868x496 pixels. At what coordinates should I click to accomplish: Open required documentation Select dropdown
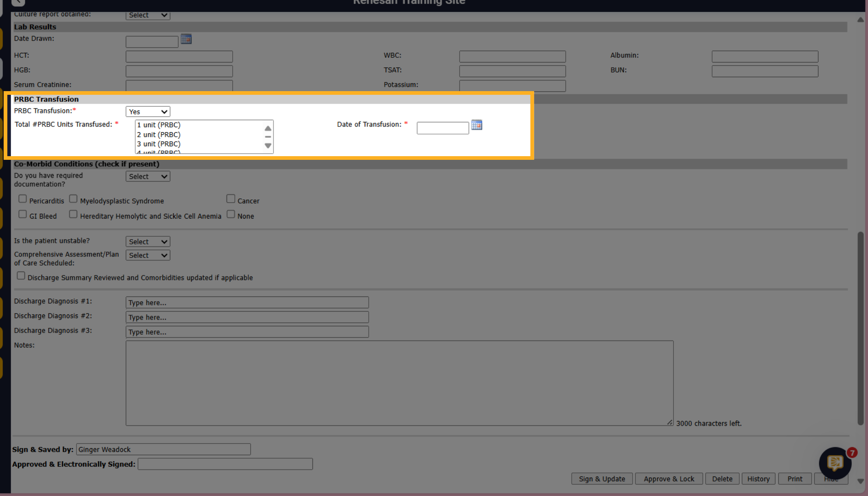pos(148,176)
